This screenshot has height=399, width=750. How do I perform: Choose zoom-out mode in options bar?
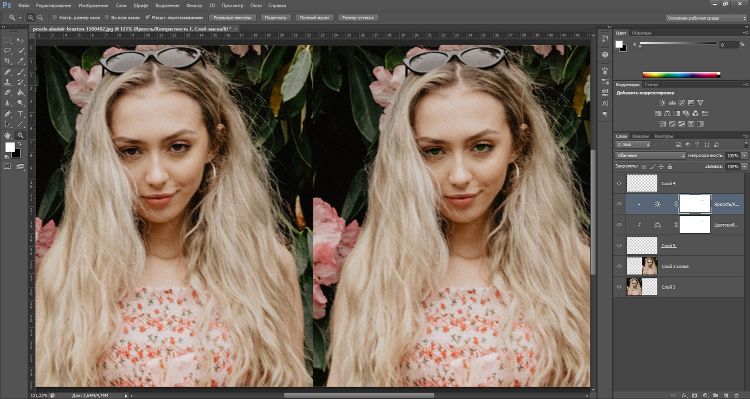coord(40,18)
